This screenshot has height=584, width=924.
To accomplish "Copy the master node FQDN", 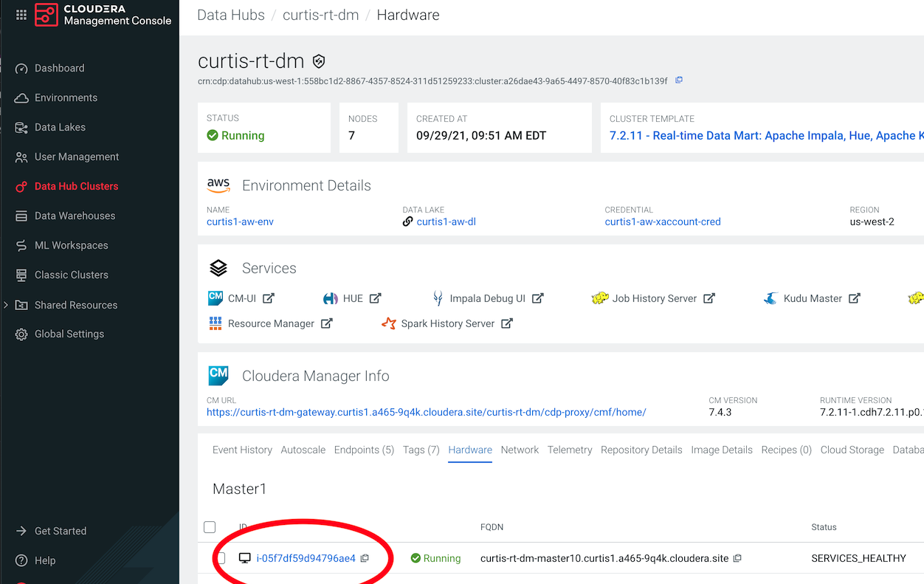I will click(x=737, y=558).
